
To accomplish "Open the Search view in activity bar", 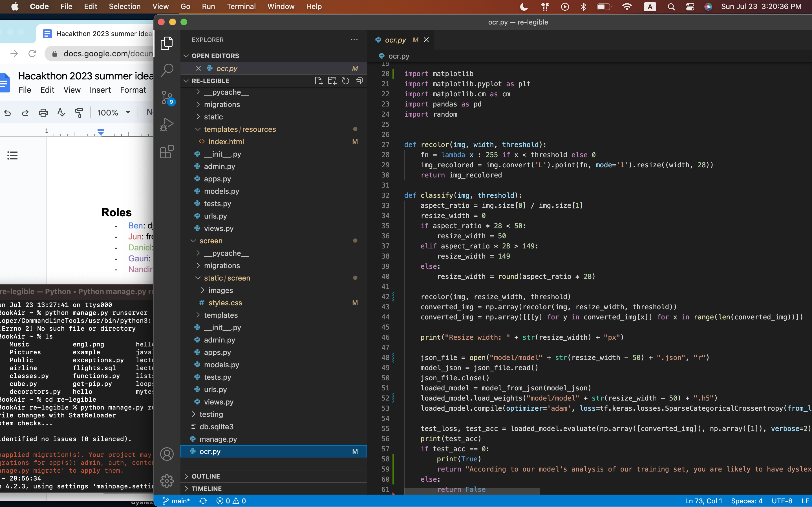I will tap(167, 70).
